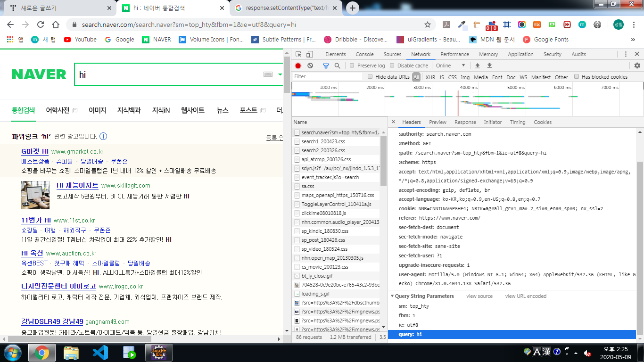Select loading_s.gif in request list
Image resolution: width=644 pixels, height=362 pixels.
pyautogui.click(x=336, y=294)
